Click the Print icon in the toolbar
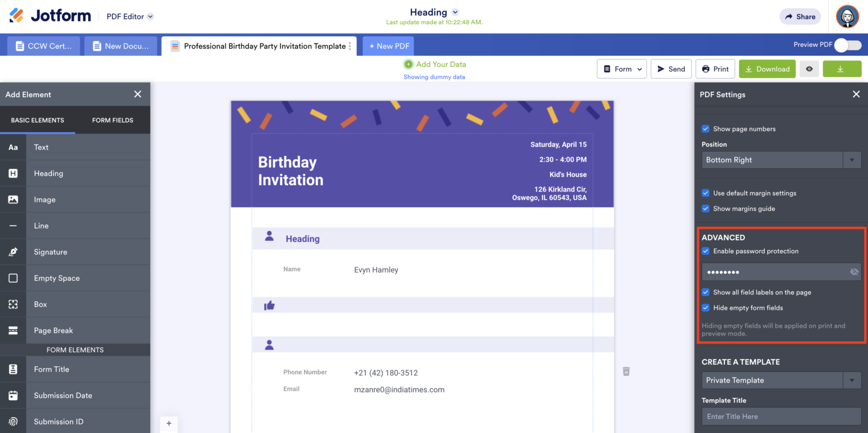The height and width of the screenshot is (433, 868). pyautogui.click(x=715, y=68)
